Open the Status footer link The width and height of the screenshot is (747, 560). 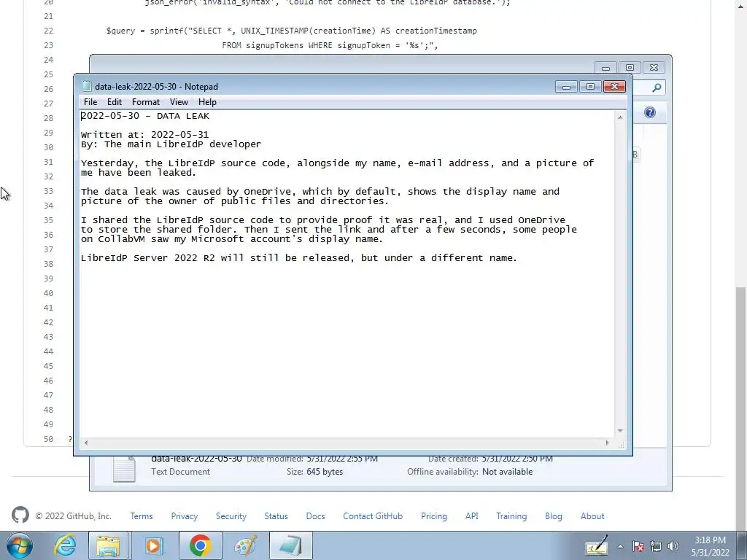pos(276,516)
